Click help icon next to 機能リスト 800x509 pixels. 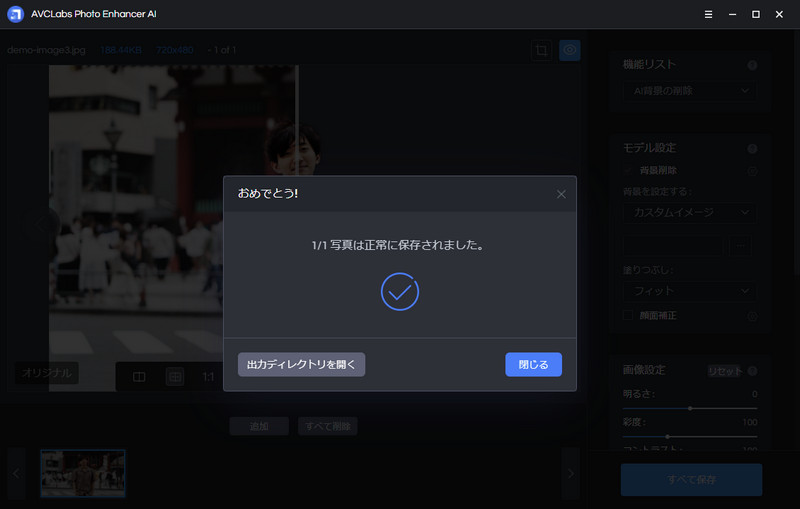pyautogui.click(x=752, y=65)
